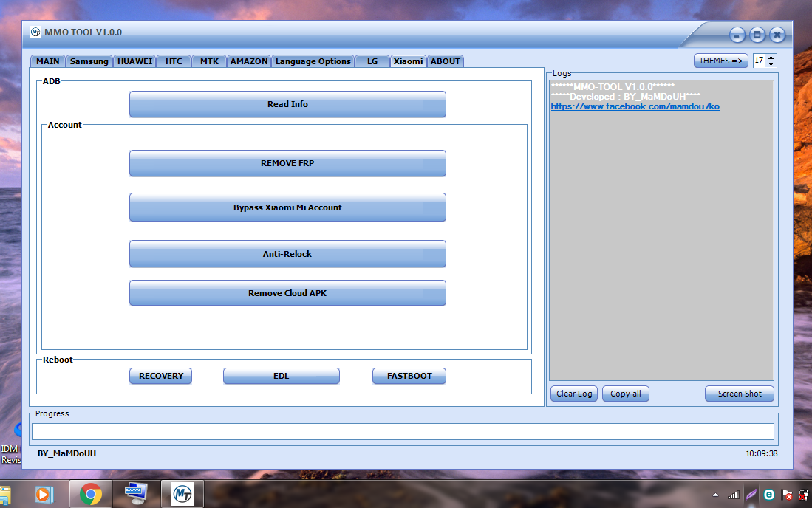
Task: Click the BY_MaMDoUH status text
Action: coord(66,453)
